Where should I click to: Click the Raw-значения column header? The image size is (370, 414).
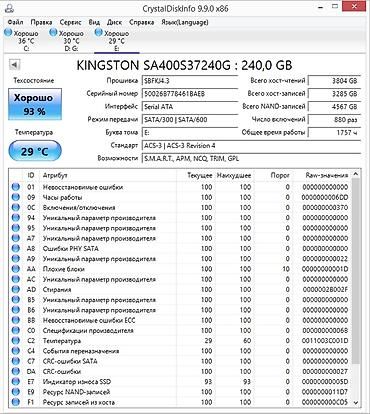[x=322, y=175]
